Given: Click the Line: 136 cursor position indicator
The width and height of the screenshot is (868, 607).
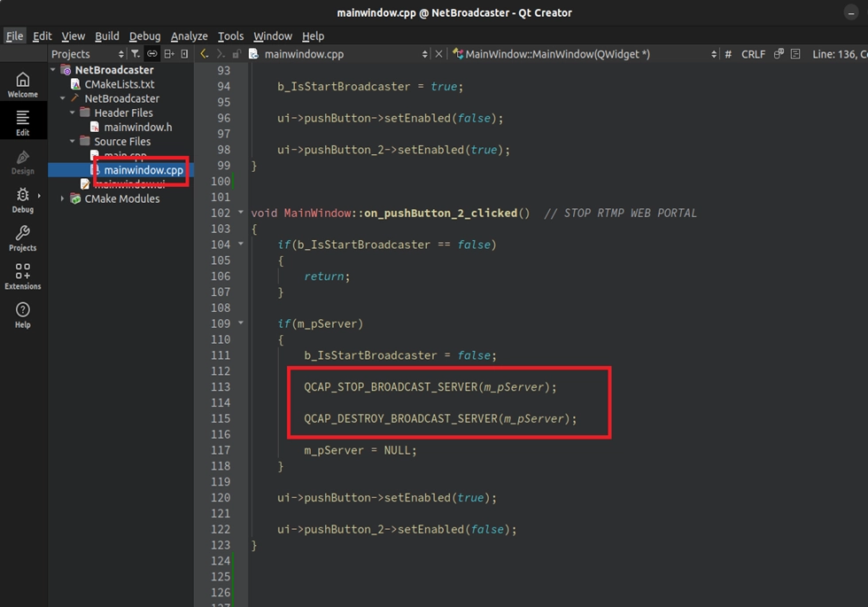Looking at the screenshot, I should click(x=839, y=54).
